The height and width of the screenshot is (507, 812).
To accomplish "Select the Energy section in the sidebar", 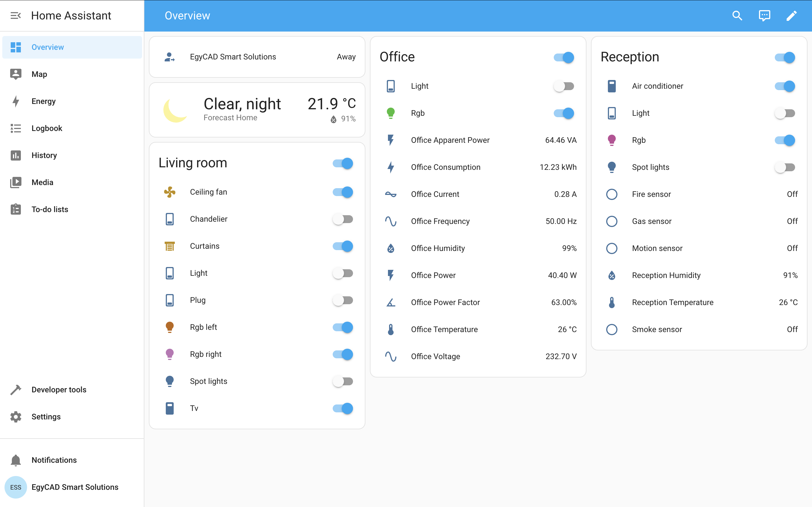I will coord(43,101).
